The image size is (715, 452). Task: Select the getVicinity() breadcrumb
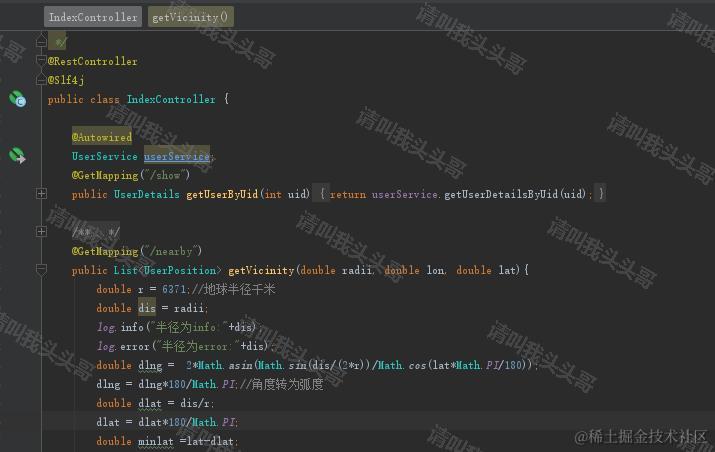click(191, 17)
